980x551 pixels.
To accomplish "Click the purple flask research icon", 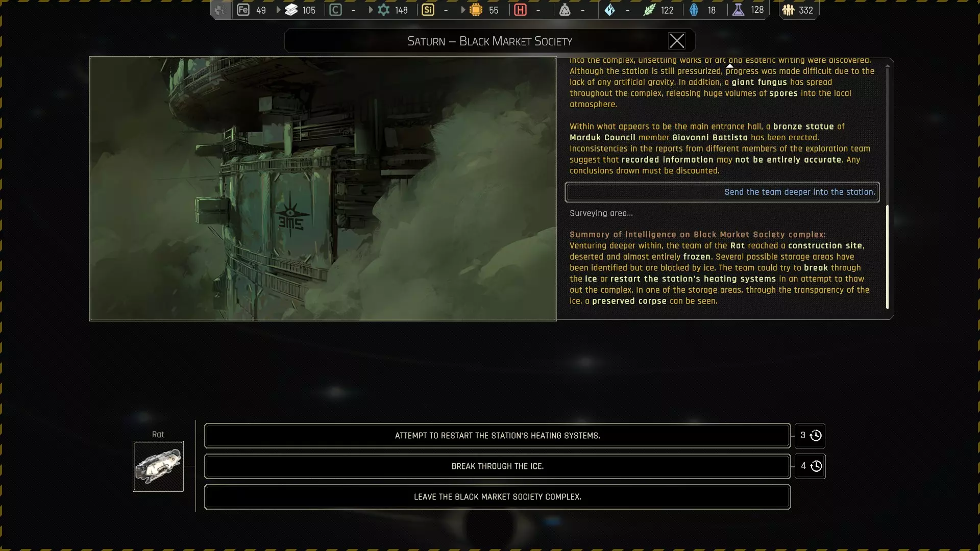I will click(x=738, y=10).
